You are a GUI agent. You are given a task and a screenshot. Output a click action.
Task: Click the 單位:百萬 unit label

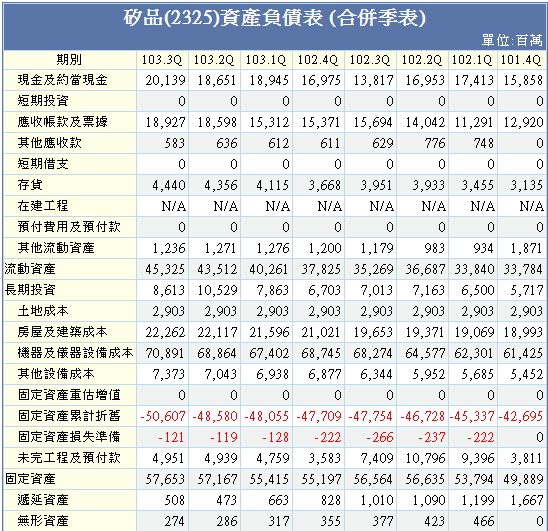[x=512, y=40]
